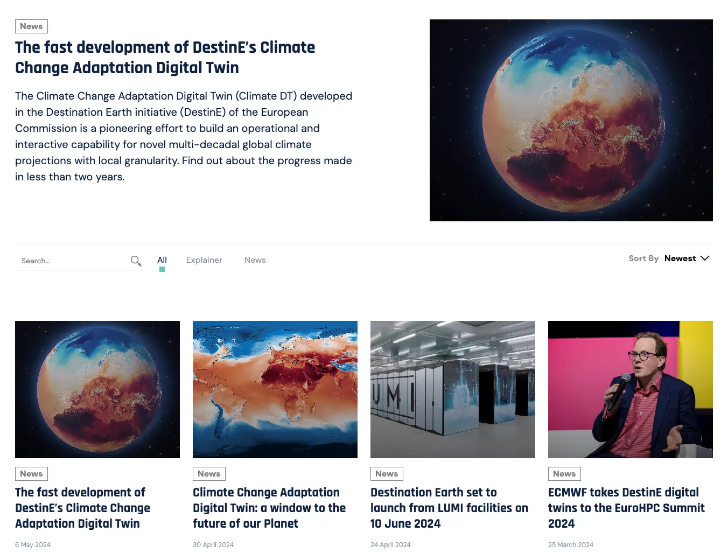Click News tag on the 30 April card

(x=209, y=474)
